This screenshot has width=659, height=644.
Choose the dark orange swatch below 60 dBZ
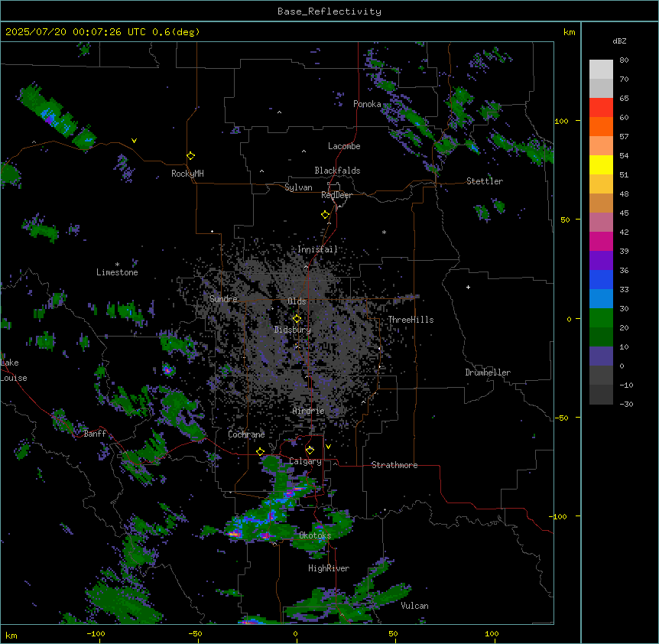pos(601,126)
